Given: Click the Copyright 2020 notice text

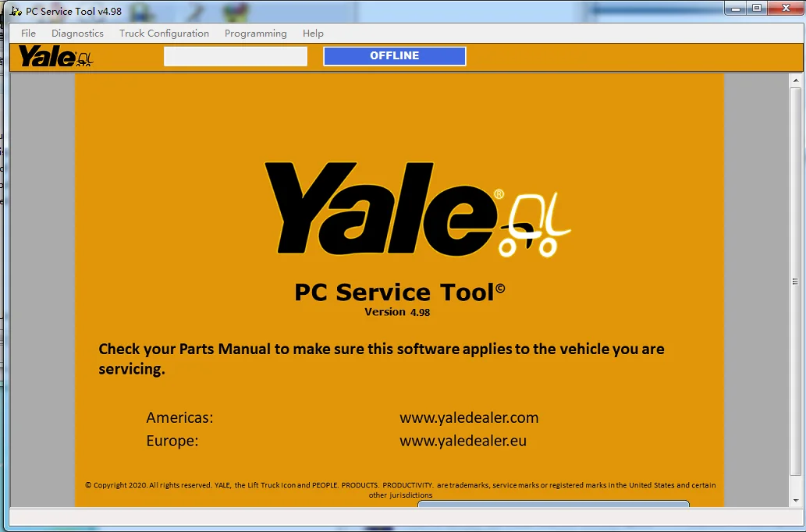Looking at the screenshot, I should point(400,490).
